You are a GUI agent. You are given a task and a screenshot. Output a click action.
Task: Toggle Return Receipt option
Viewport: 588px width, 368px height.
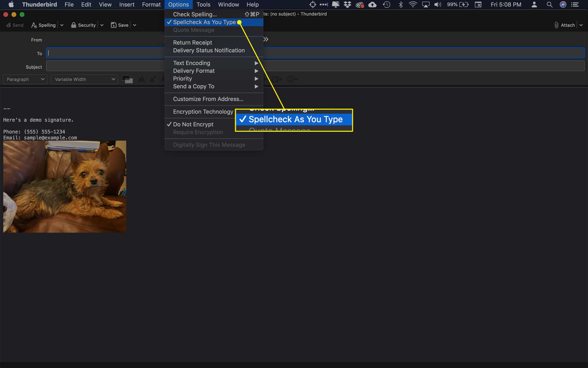214,43
